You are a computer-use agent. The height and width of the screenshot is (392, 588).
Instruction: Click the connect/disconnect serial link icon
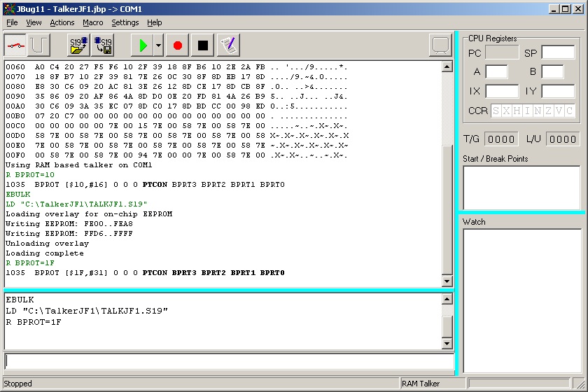(15, 45)
